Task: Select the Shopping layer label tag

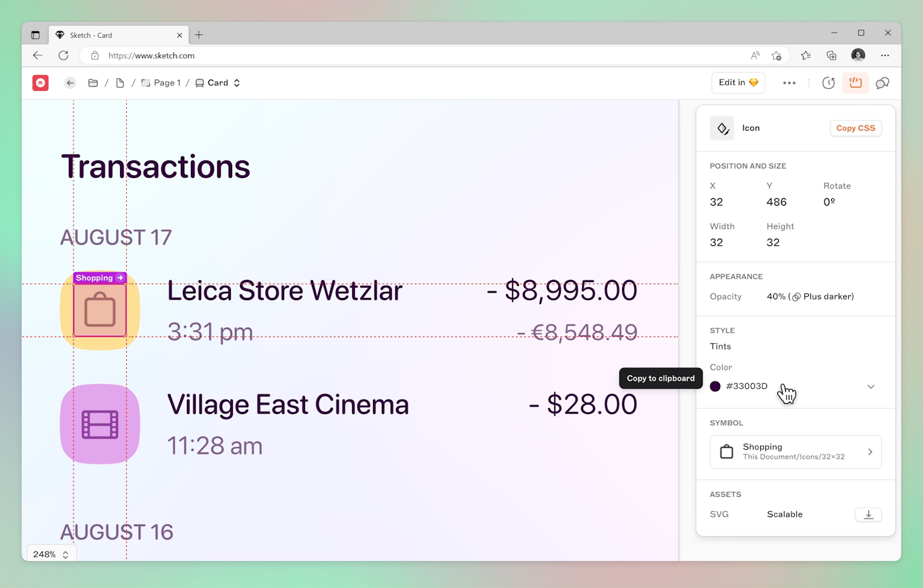Action: point(100,278)
